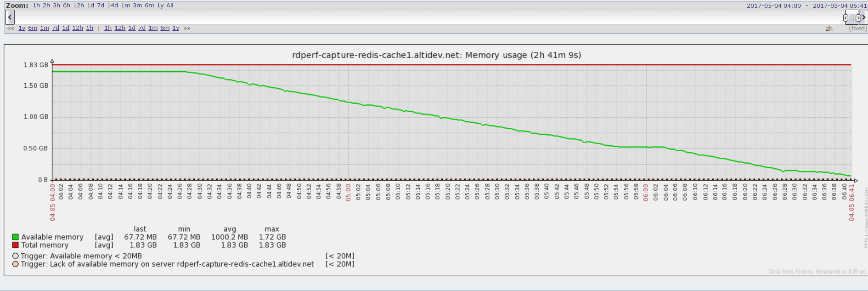The image size is (868, 291).
Task: Select the 3m zoom period
Action: (x=137, y=6)
